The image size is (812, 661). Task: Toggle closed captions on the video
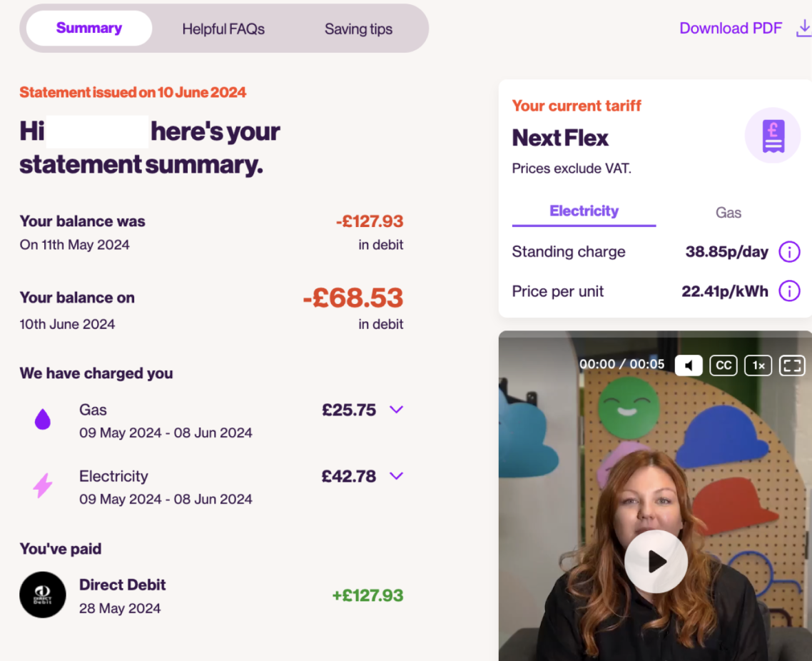pos(724,365)
